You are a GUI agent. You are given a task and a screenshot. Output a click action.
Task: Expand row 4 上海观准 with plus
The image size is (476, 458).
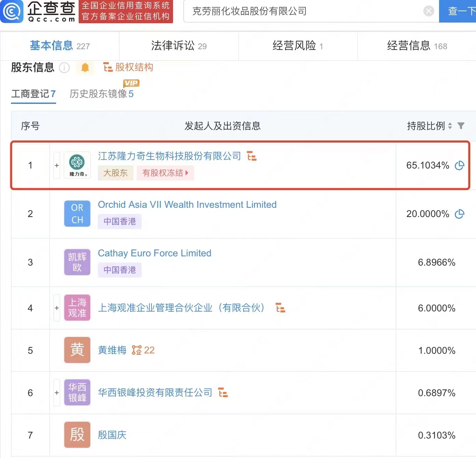pos(57,308)
